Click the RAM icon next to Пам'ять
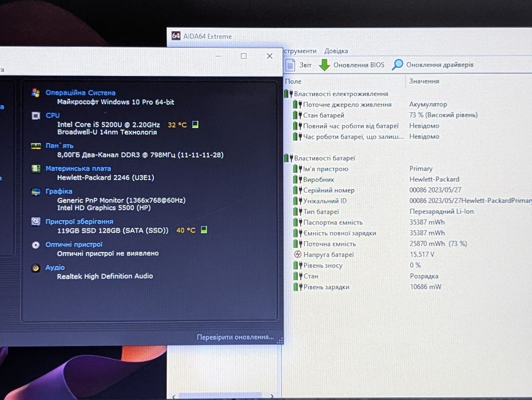Viewport: 532px width, 400px height. (x=36, y=146)
